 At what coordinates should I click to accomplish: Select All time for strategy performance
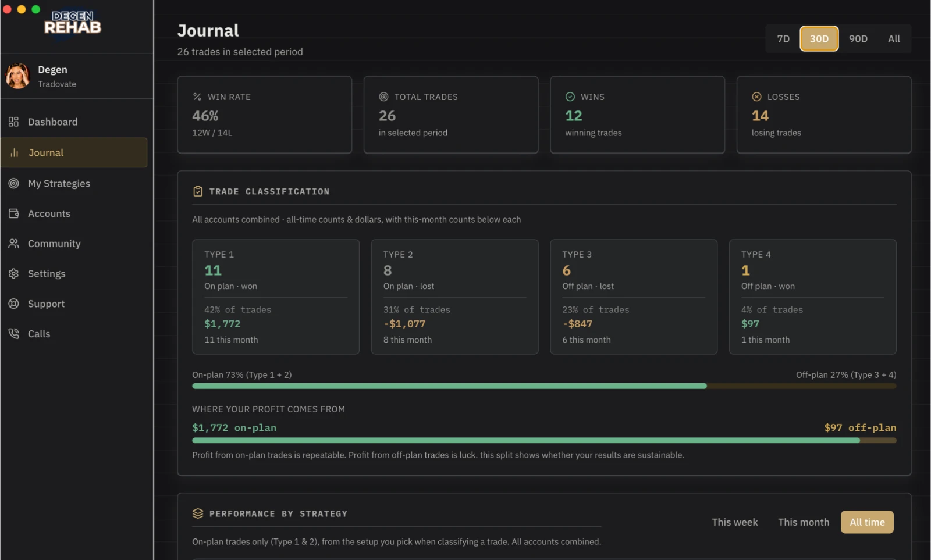pos(867,522)
